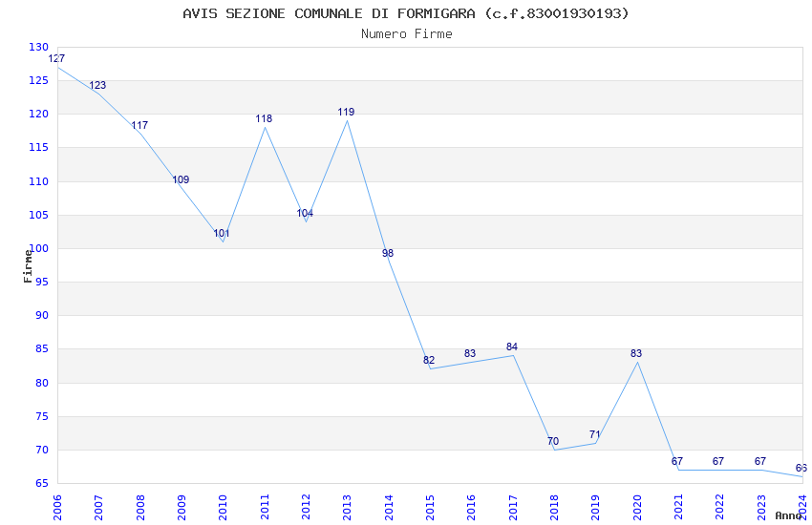Select the 71 data point label
The height and width of the screenshot is (525, 812).
click(x=594, y=435)
